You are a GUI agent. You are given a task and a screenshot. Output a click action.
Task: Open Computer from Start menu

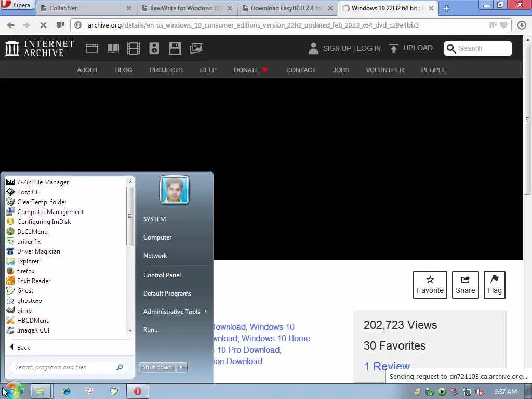[157, 237]
